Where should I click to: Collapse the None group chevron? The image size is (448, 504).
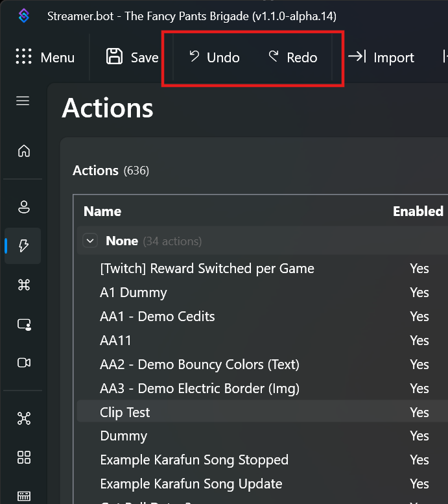[x=90, y=241]
